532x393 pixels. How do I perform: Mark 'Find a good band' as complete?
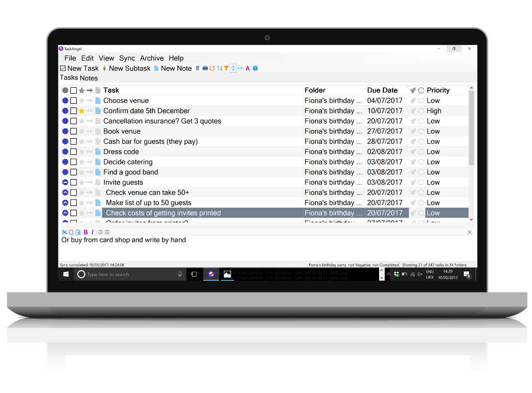73,172
